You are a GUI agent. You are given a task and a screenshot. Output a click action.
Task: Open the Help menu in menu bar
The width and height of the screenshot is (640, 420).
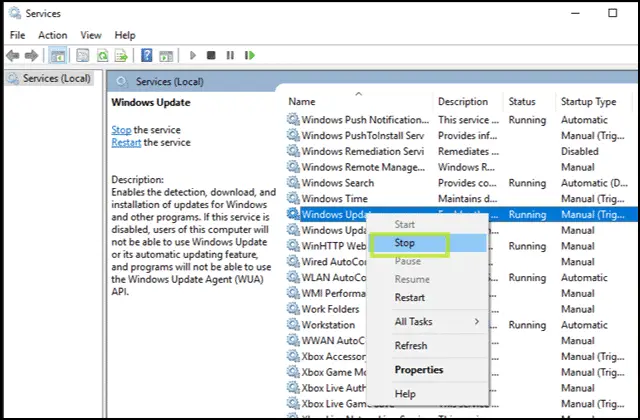point(125,35)
